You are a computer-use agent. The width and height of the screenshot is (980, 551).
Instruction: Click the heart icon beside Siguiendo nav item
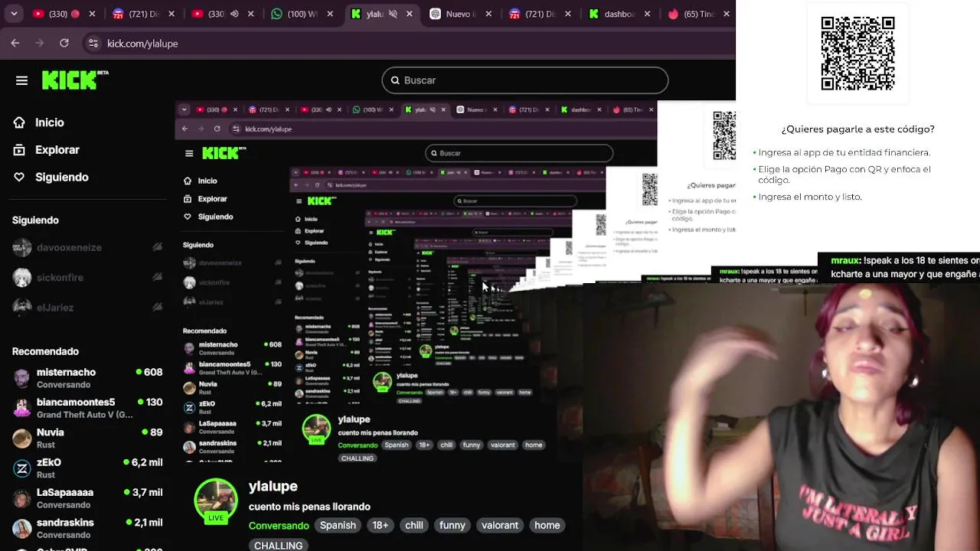(19, 177)
